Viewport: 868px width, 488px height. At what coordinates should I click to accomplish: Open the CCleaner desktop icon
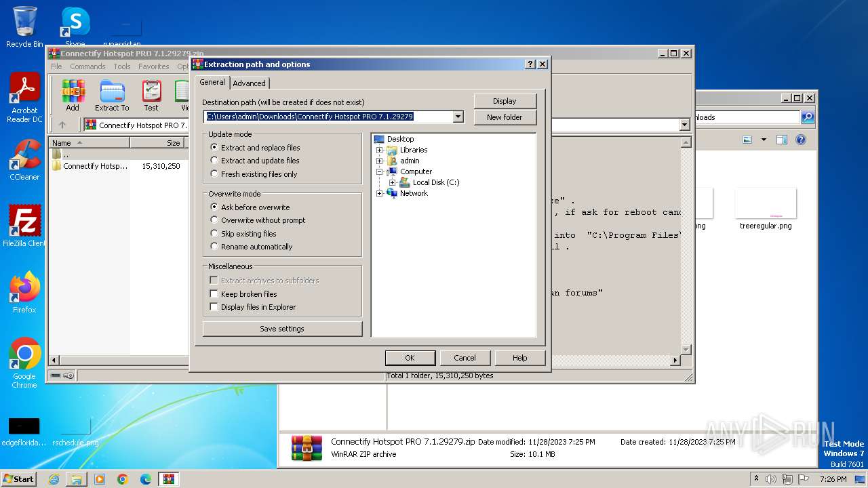pyautogui.click(x=24, y=160)
